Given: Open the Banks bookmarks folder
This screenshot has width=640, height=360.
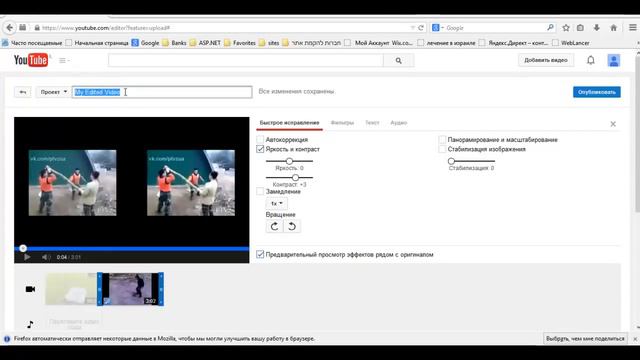Looking at the screenshot, I should click(x=174, y=43).
